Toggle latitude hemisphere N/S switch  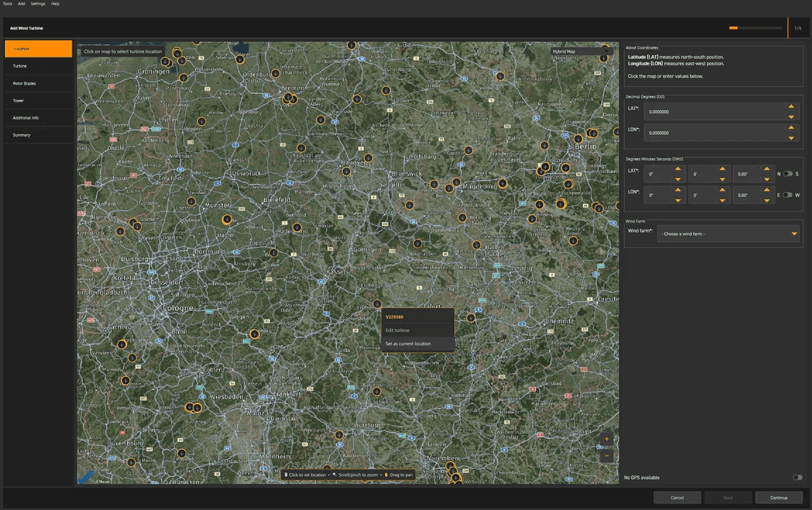(787, 174)
